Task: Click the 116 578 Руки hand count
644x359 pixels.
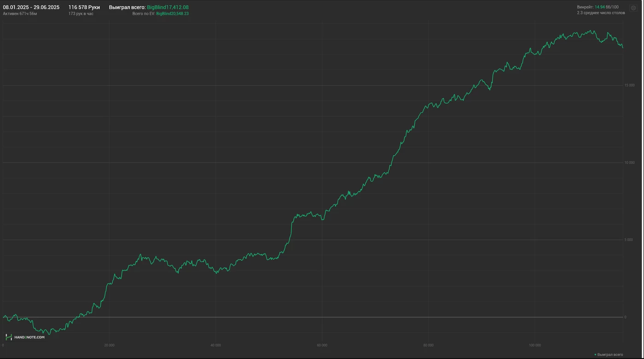Action: 84,7
